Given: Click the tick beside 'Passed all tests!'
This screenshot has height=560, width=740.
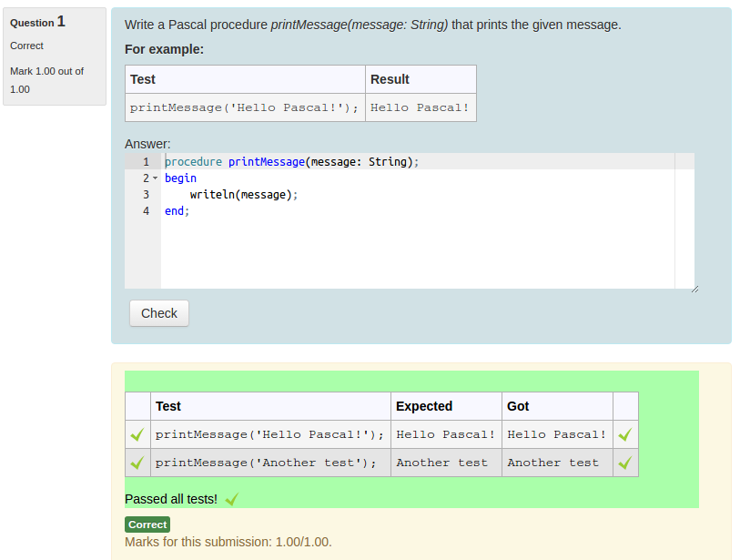Looking at the screenshot, I should (x=231, y=499).
